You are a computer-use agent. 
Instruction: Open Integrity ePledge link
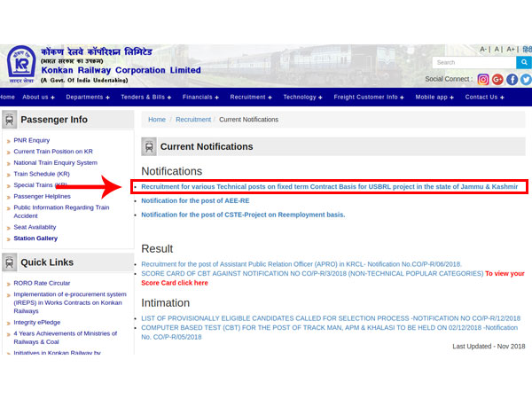point(37,323)
